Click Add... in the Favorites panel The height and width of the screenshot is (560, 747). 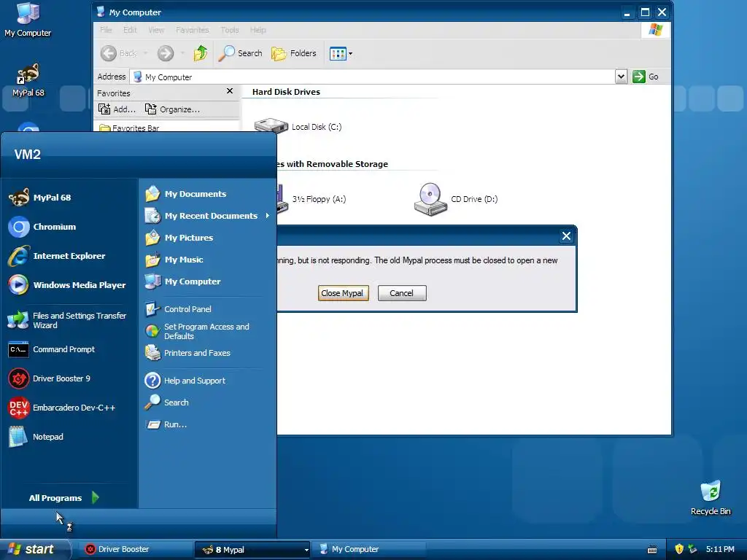117,109
